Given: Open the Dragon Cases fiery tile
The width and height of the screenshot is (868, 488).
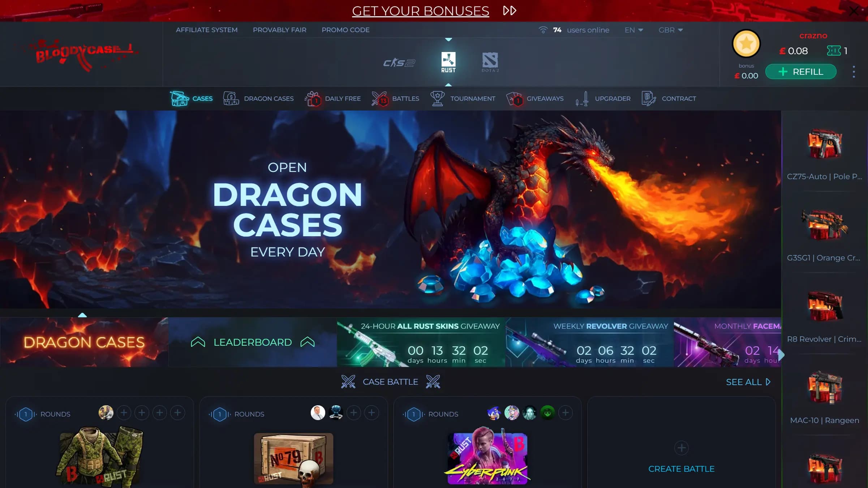Looking at the screenshot, I should [84, 342].
